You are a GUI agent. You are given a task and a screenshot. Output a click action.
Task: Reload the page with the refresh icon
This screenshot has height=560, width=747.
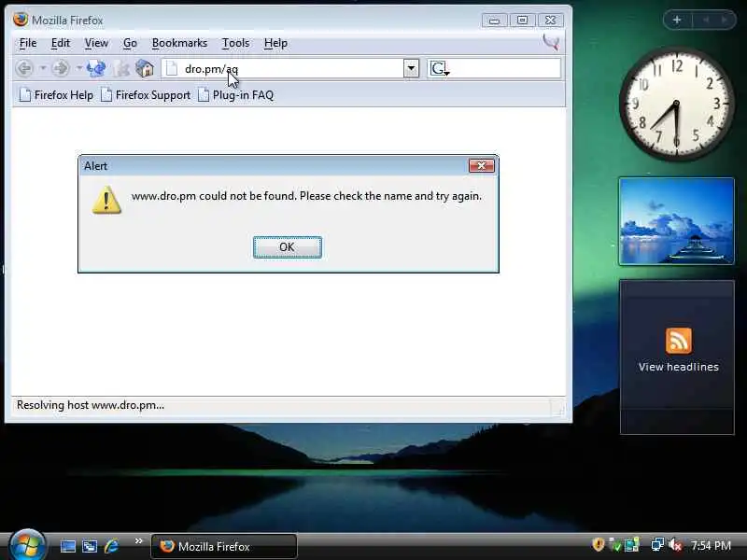pyautogui.click(x=96, y=68)
